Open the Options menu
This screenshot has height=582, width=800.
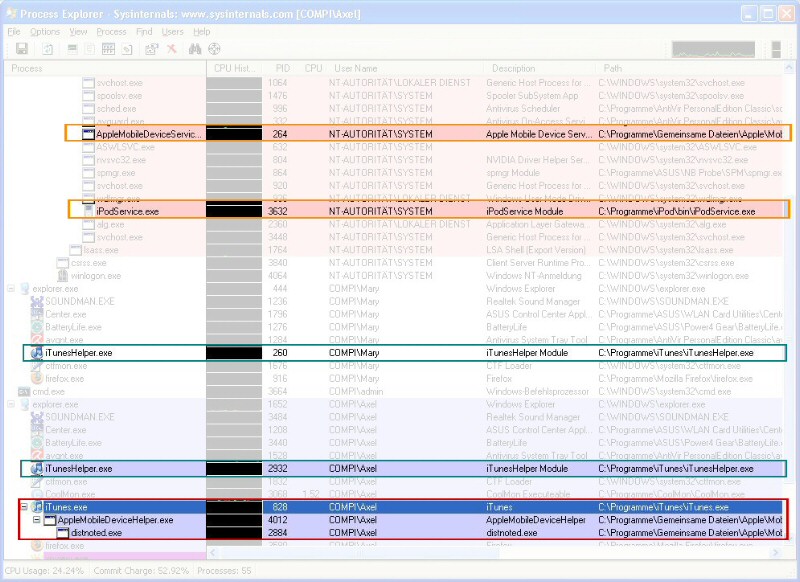pos(45,32)
